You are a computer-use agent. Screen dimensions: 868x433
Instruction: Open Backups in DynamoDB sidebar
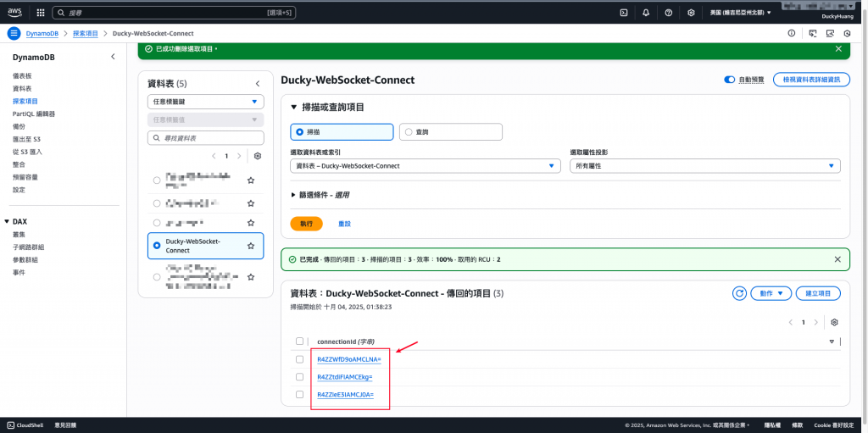19,127
